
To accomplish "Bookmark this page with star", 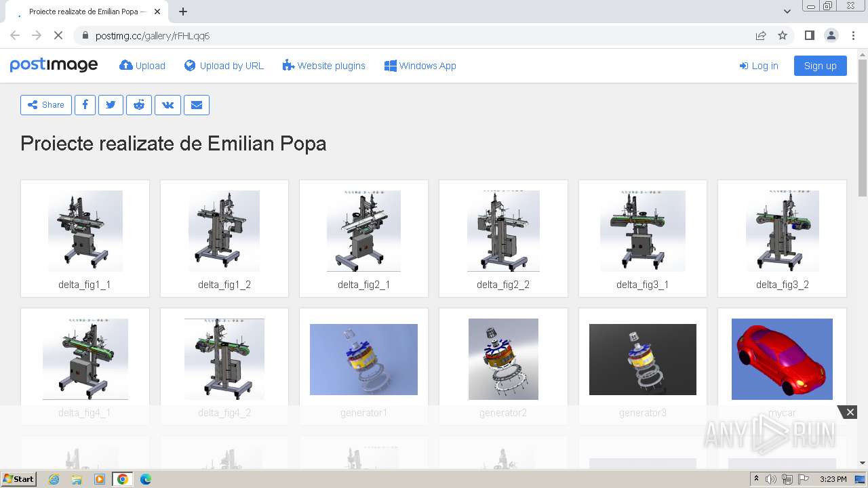I will click(783, 36).
